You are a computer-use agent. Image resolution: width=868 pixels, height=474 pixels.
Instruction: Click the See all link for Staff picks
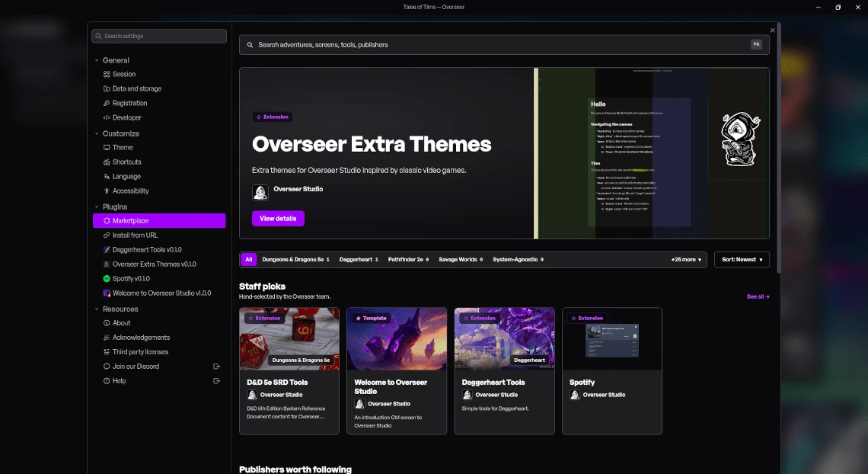point(758,296)
